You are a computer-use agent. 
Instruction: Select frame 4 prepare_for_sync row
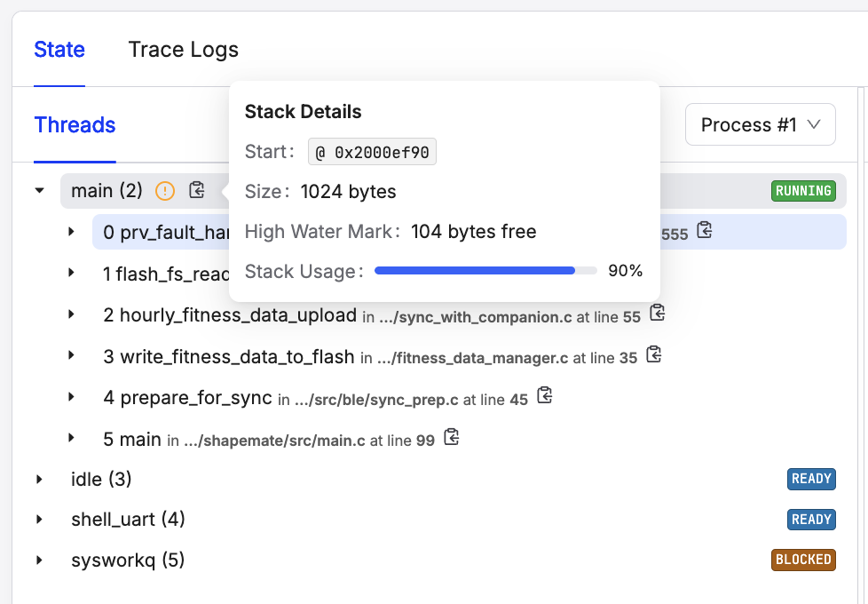click(x=187, y=398)
